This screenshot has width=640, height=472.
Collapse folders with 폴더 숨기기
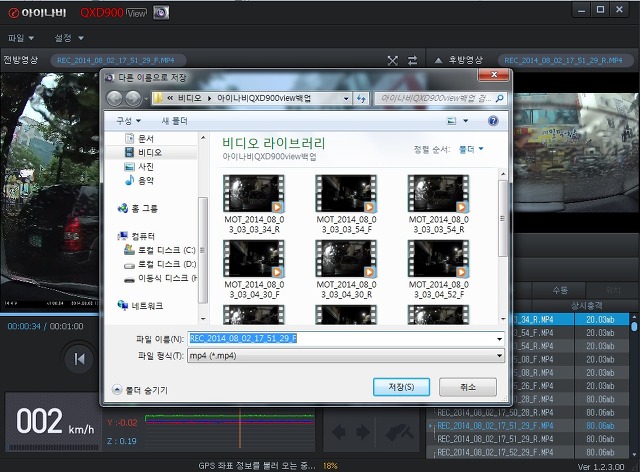140,390
